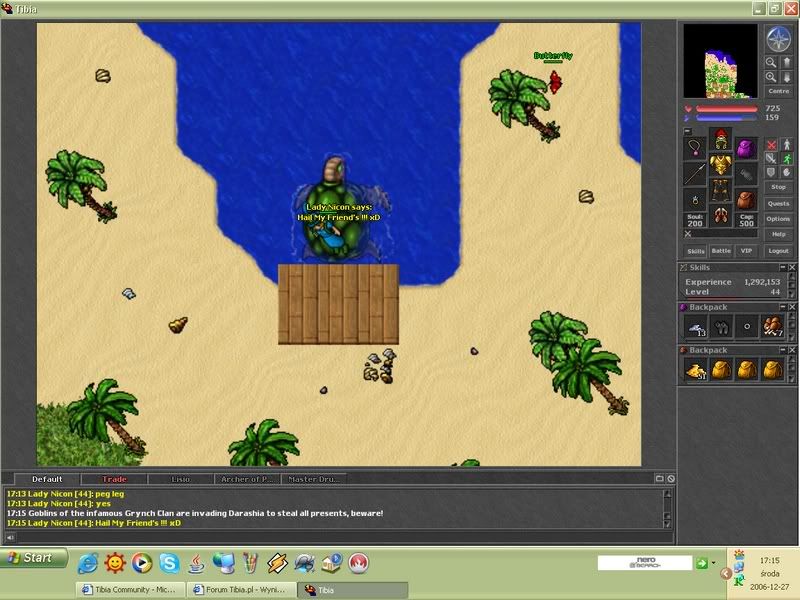Select the golden armor equipment slot

click(x=720, y=165)
